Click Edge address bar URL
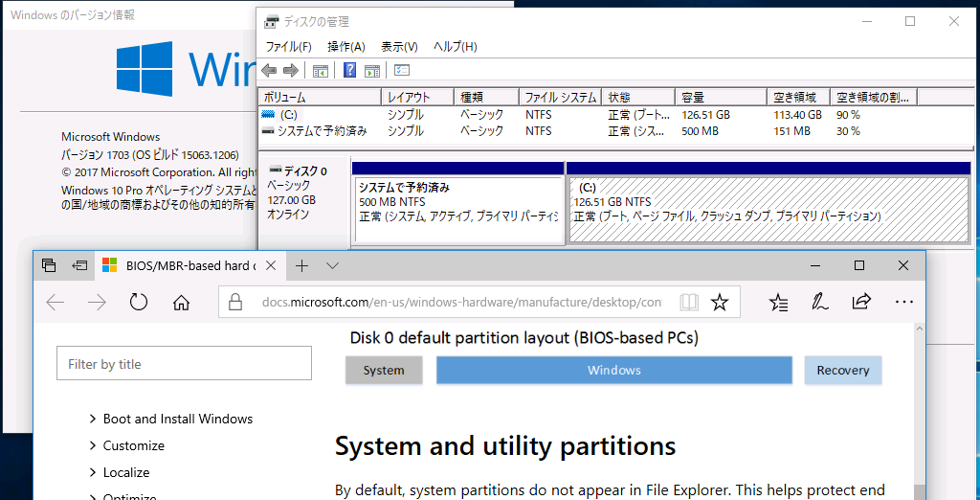Screen dimensions: 980x500 coord(462,303)
